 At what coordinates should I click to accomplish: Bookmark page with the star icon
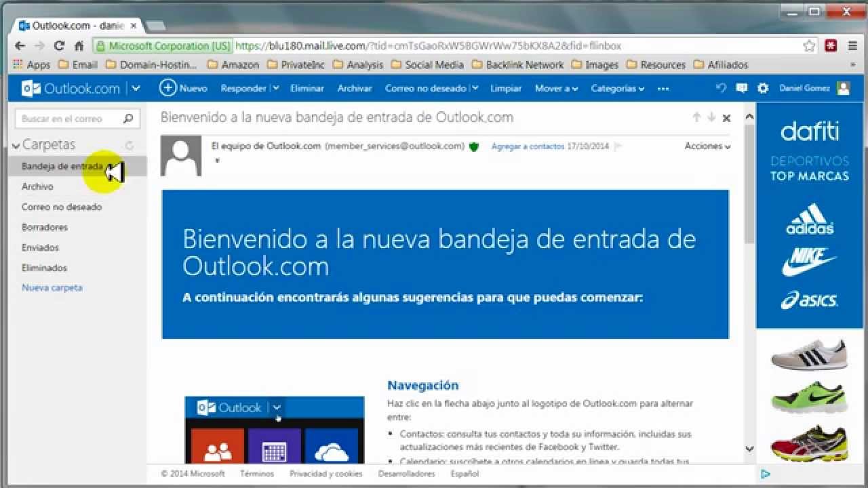pyautogui.click(x=809, y=46)
